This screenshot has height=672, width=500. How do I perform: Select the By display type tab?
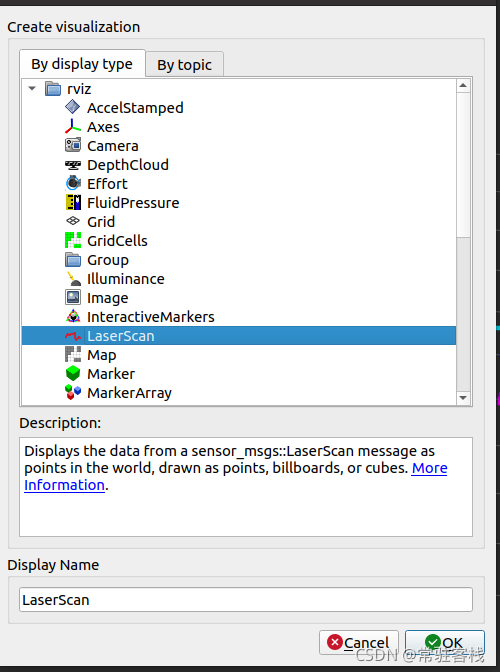82,64
